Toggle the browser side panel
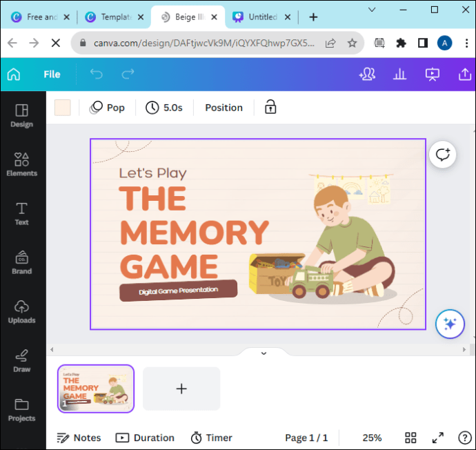 pos(423,43)
